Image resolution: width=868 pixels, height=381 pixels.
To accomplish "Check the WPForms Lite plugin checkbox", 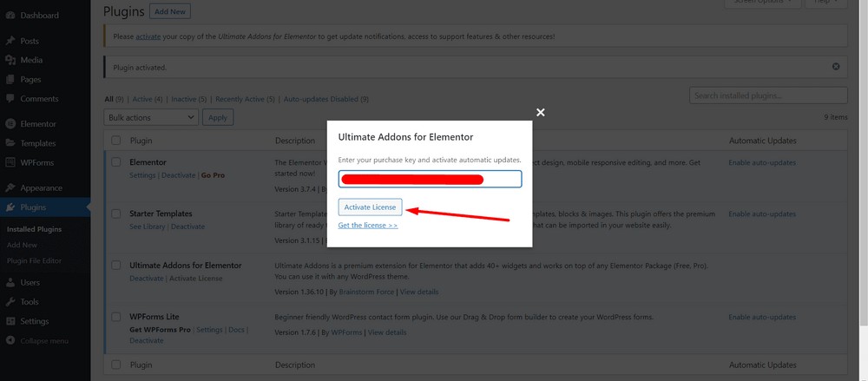I will (115, 317).
